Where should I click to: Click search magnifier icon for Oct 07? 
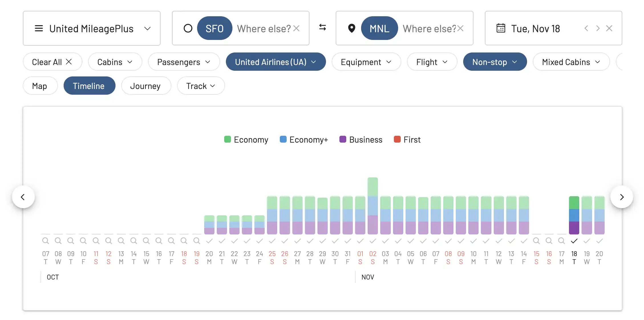[x=46, y=241]
